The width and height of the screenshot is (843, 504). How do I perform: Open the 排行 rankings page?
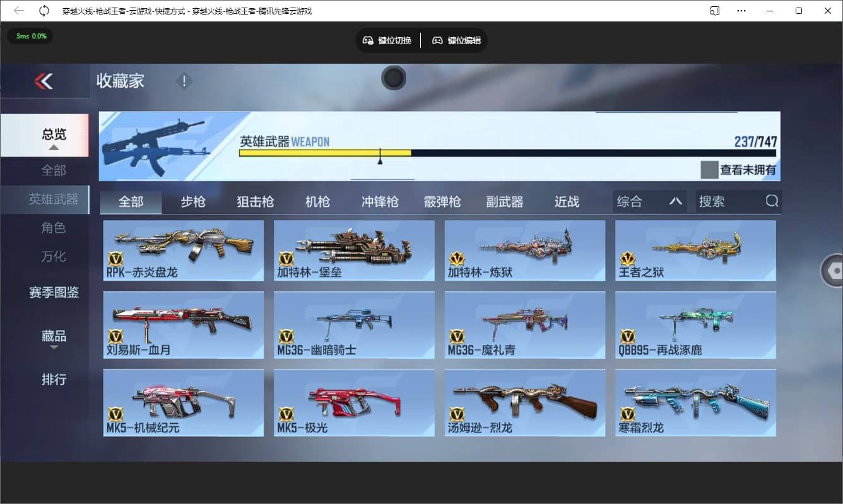pos(54,379)
